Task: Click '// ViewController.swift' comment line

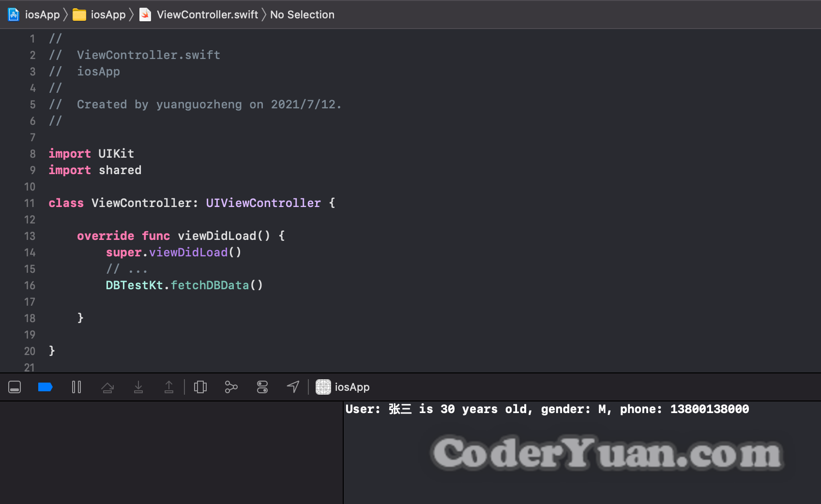Action: (135, 55)
